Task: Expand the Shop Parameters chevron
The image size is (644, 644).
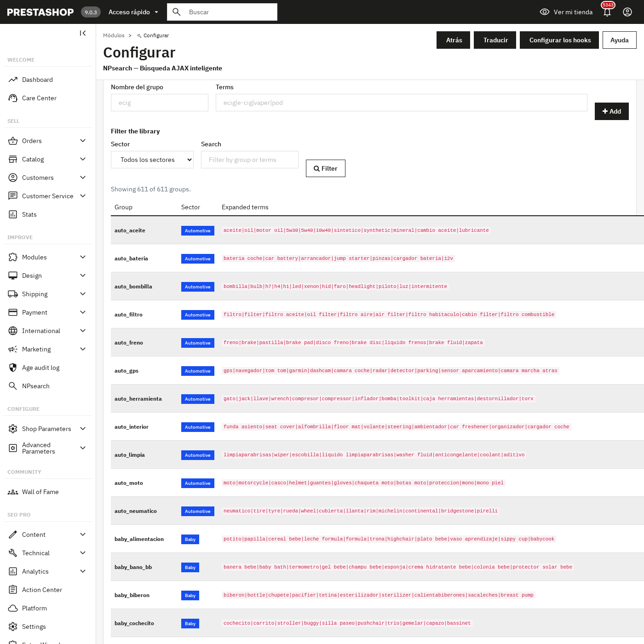Action: [x=83, y=429]
